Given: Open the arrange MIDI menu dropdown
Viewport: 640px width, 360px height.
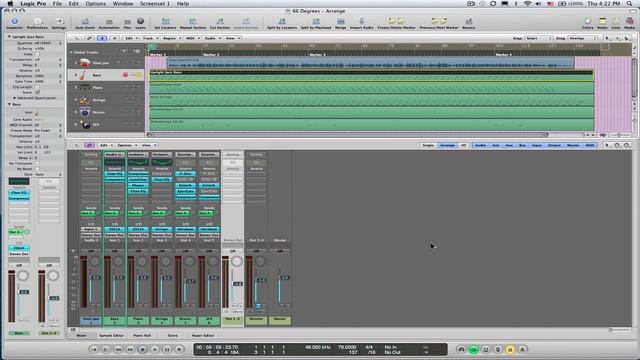Looking at the screenshot, I should click(x=192, y=38).
